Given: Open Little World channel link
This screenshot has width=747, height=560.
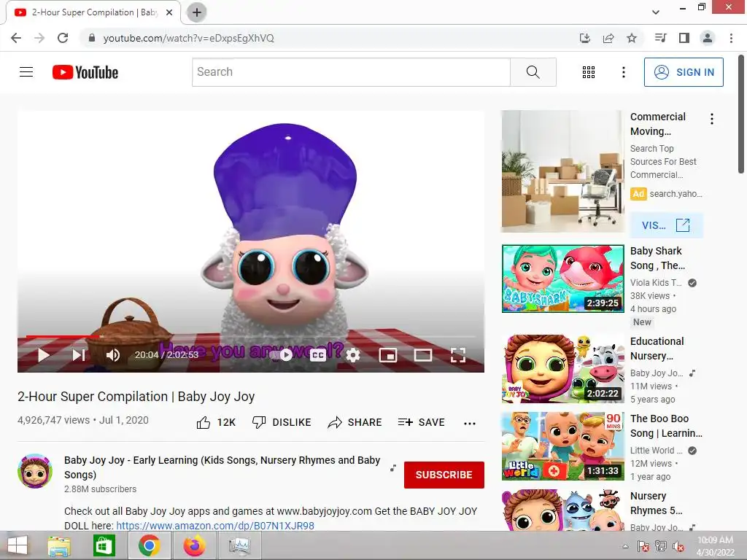Looking at the screenshot, I should click(656, 451).
